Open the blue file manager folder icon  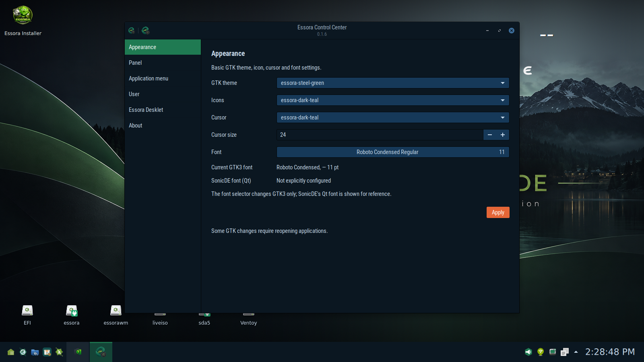[x=35, y=352]
